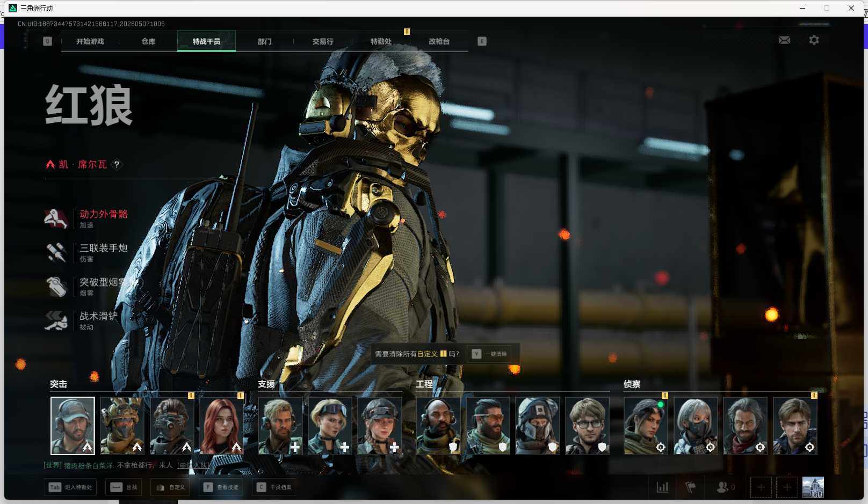Open the friends list icon showing 0
The width and height of the screenshot is (868, 504).
[726, 487]
